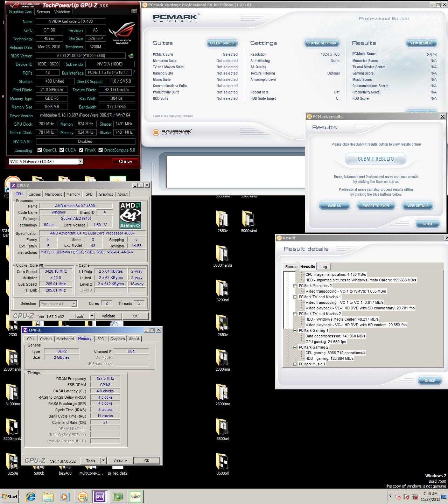Click the muted volume tray icon
Viewport: 448px width, 504px height.
point(398,497)
